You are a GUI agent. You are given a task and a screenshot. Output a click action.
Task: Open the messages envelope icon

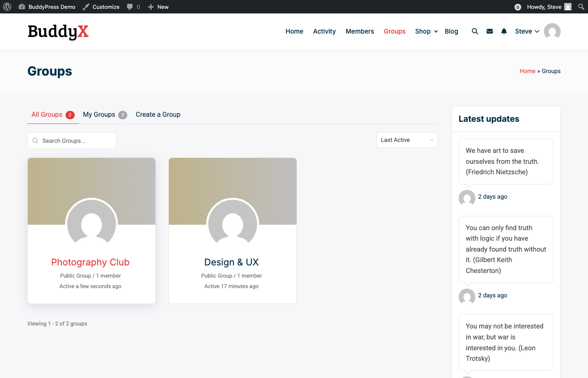pyautogui.click(x=489, y=31)
